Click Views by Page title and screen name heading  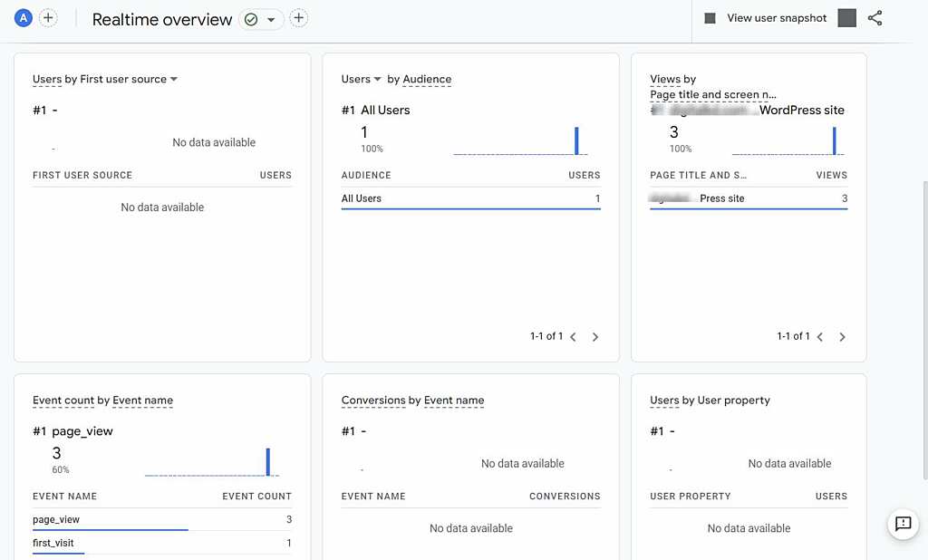point(712,86)
